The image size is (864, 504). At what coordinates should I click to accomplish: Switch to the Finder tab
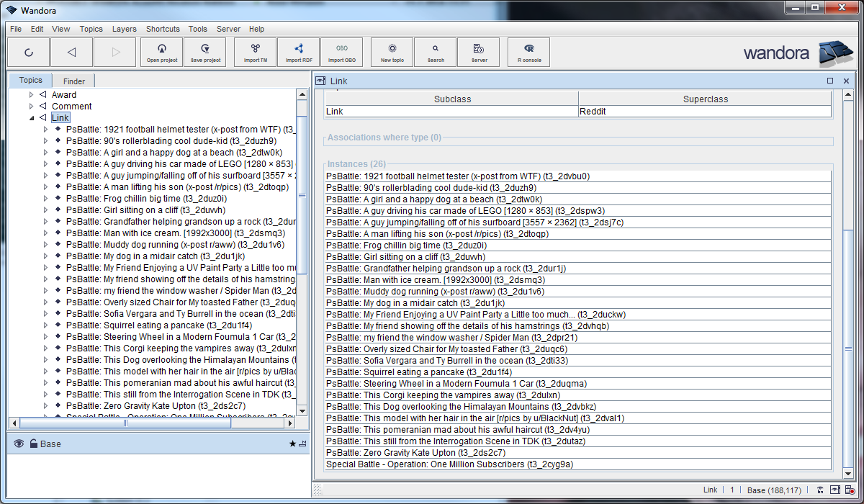point(73,81)
